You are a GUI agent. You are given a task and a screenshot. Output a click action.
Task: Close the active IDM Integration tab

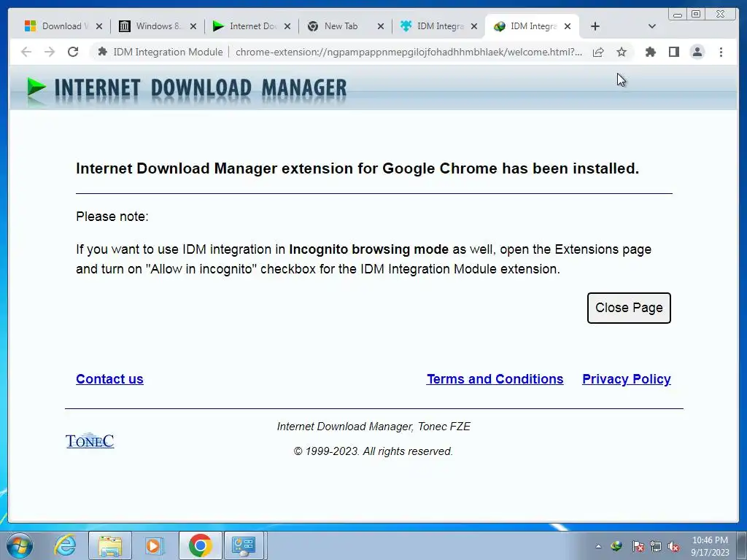568,27
